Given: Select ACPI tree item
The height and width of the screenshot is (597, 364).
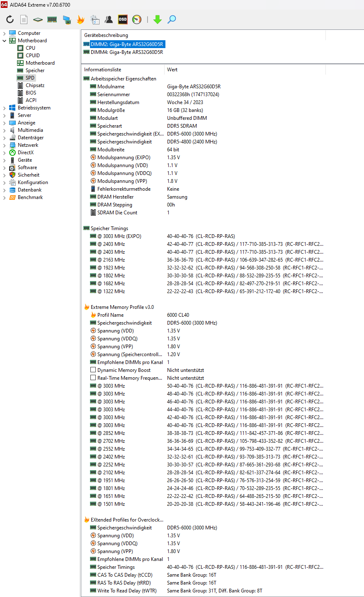Looking at the screenshot, I should (x=31, y=100).
